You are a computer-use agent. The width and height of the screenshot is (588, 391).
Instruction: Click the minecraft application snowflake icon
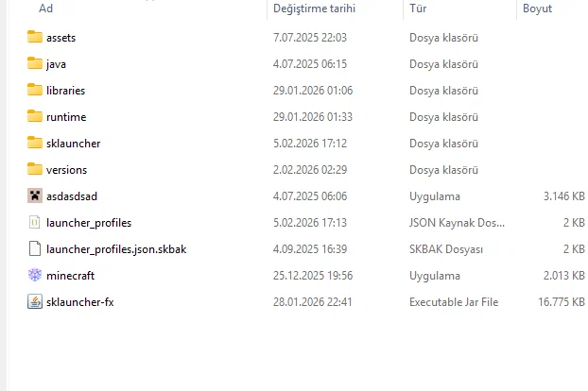[35, 275]
